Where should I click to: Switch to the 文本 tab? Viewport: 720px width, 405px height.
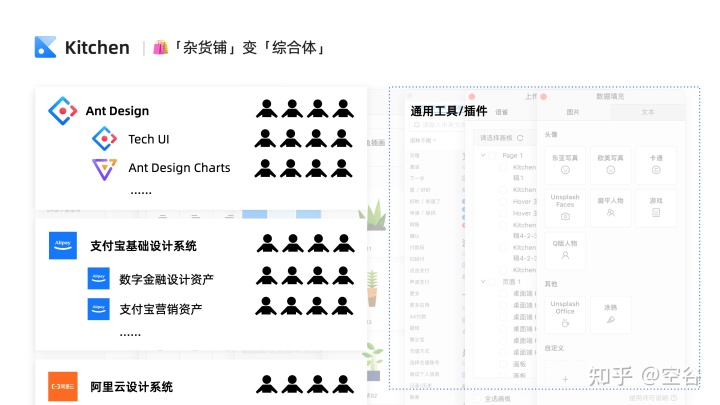coord(647,112)
